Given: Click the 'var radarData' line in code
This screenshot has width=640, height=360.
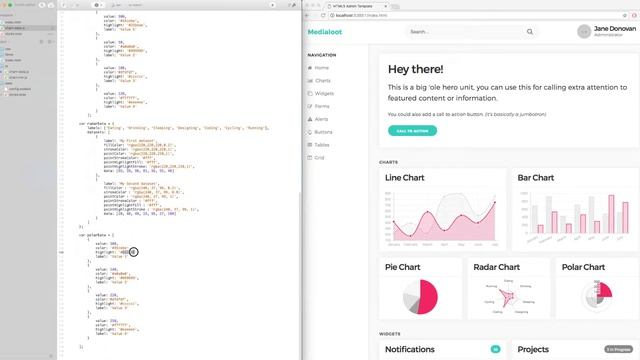Looking at the screenshot, I should pos(96,123).
